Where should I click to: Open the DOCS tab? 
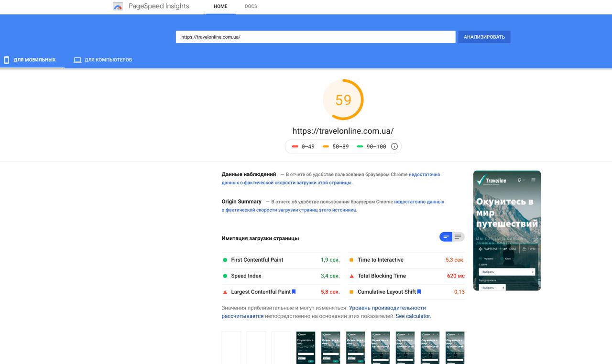(251, 7)
